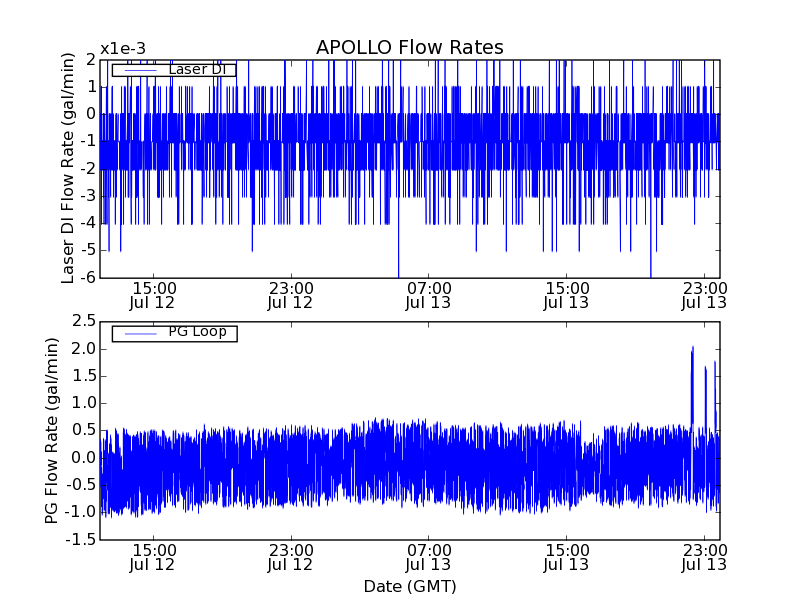Click the "2" tick on Laser DI axis
Screen dimensions: 800x600
[91, 60]
